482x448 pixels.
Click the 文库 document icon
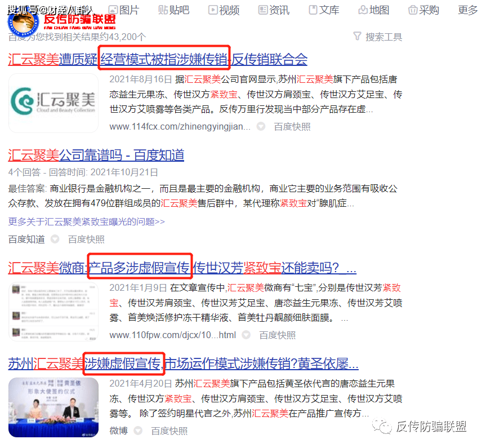click(313, 10)
